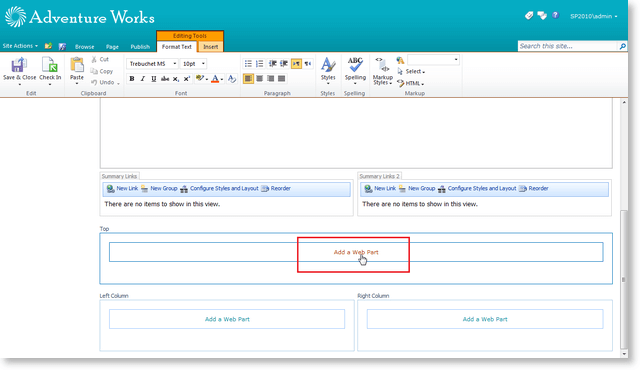Align text right
The height and width of the screenshot is (370, 640).
(x=271, y=78)
